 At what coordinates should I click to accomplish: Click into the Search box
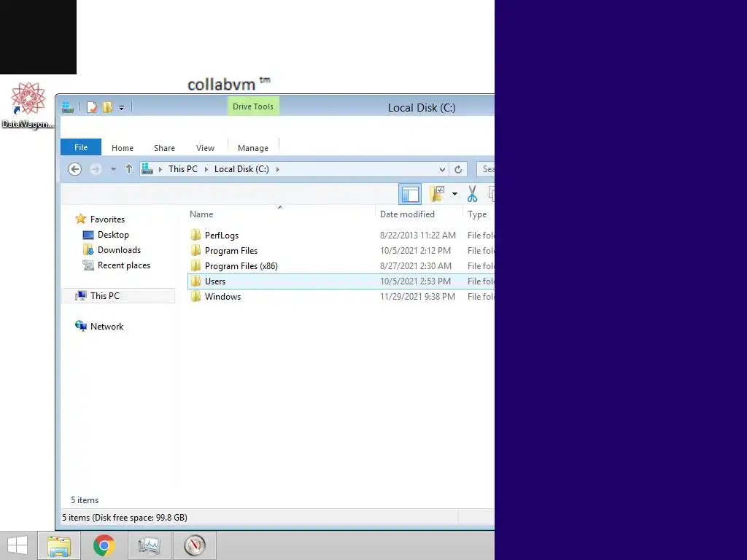point(485,169)
